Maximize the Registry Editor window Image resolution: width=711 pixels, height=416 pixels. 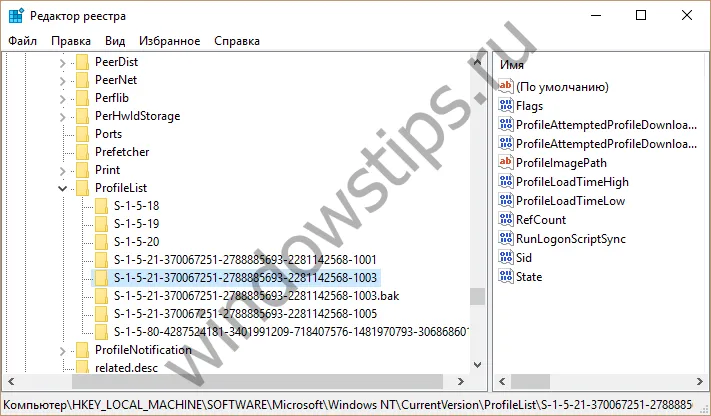coord(641,15)
